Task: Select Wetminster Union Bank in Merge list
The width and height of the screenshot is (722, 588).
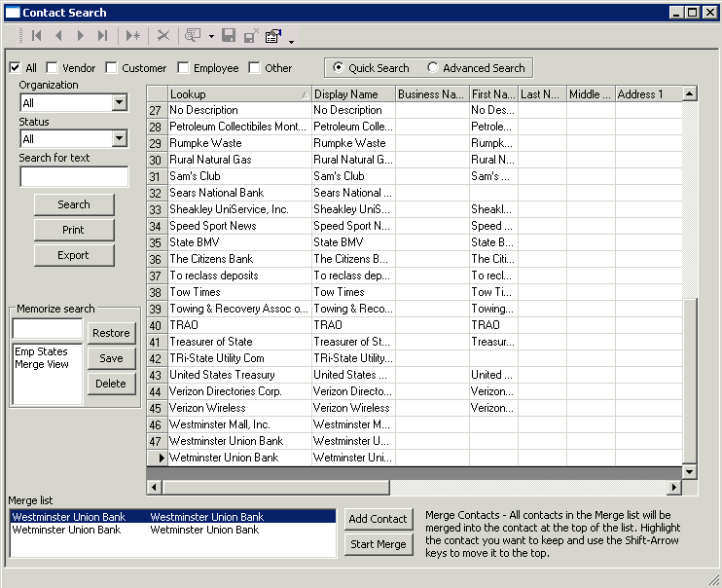Action: [x=172, y=530]
